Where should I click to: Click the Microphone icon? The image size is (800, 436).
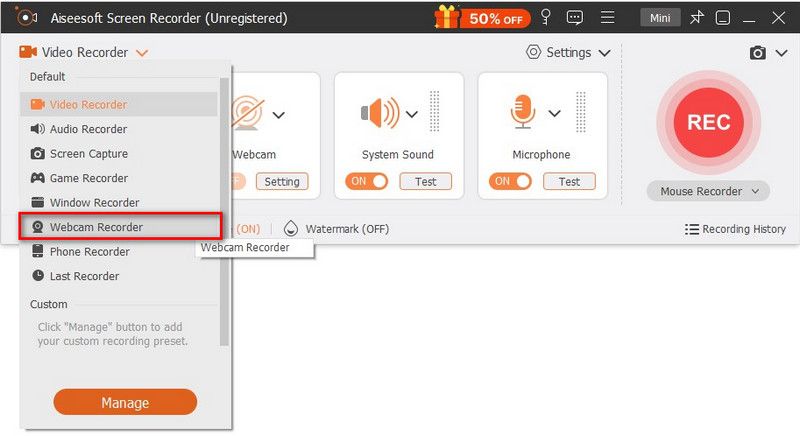tap(522, 112)
